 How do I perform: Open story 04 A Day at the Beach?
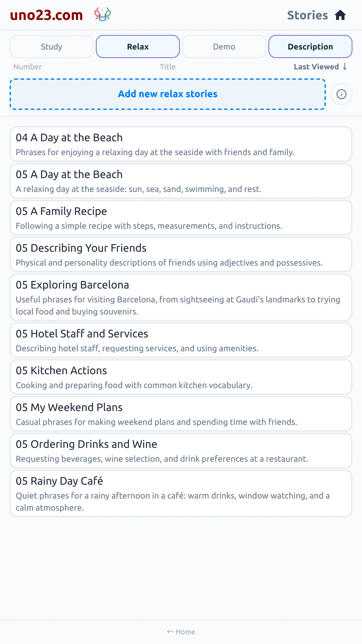(x=181, y=144)
